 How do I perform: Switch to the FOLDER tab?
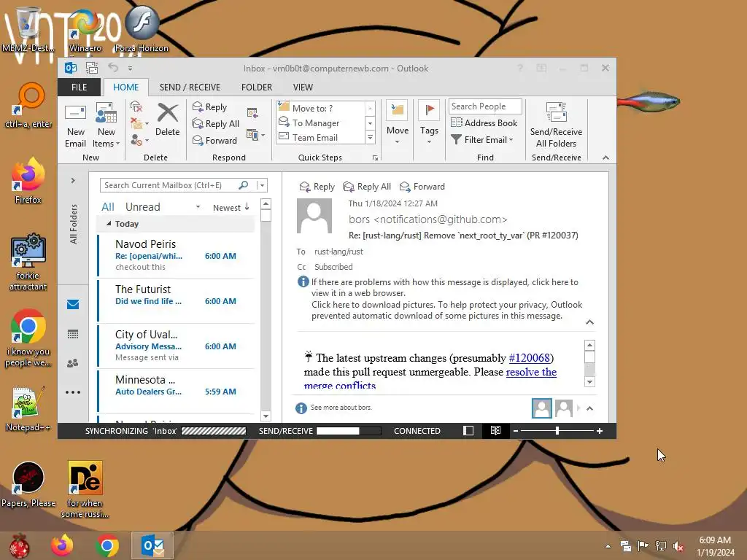click(257, 87)
